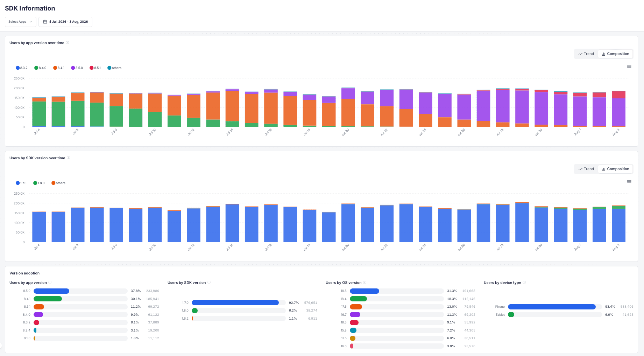Click the 18.3% value for OS 18.4
This screenshot has height=356, width=644.
tap(452, 299)
